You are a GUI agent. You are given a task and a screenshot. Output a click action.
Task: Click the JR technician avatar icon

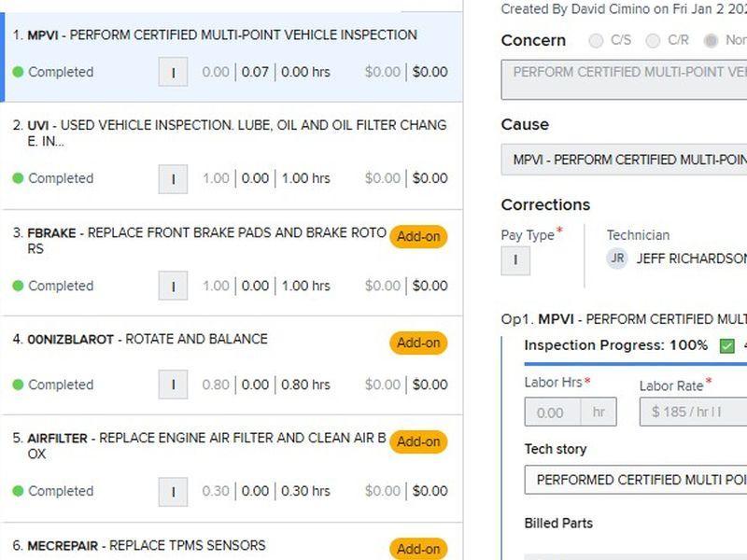[618, 259]
